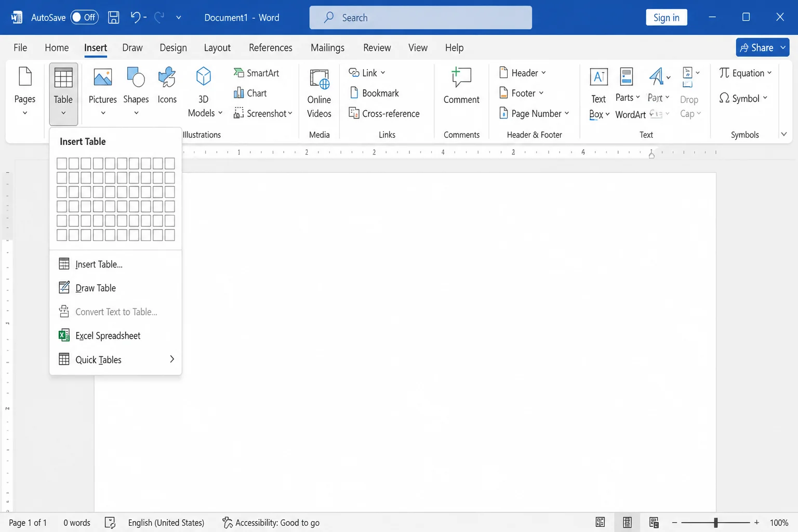This screenshot has height=532, width=798.
Task: Click the zoom slider handle
Action: click(715, 523)
